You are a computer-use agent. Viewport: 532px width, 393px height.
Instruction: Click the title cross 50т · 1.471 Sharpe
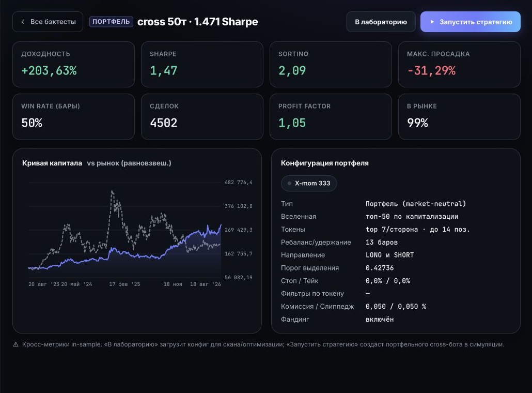[x=197, y=22]
